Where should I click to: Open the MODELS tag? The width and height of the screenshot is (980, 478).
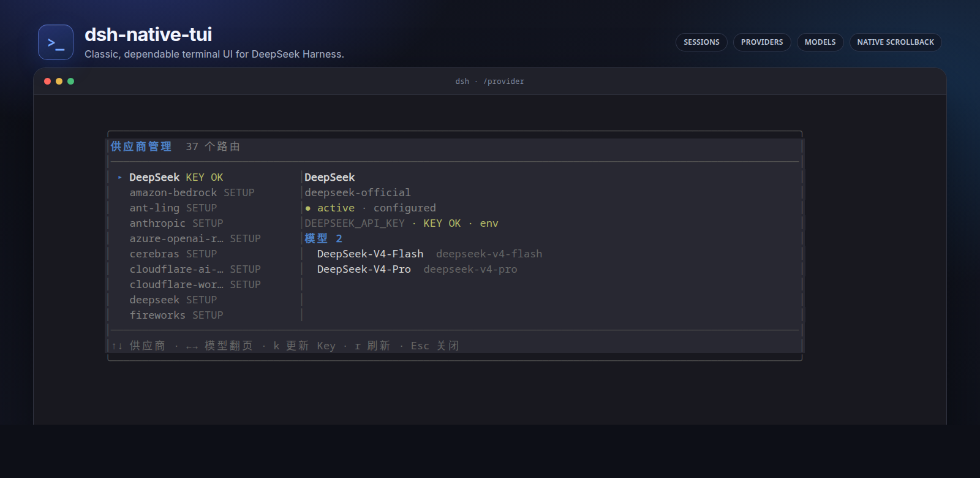[820, 42]
